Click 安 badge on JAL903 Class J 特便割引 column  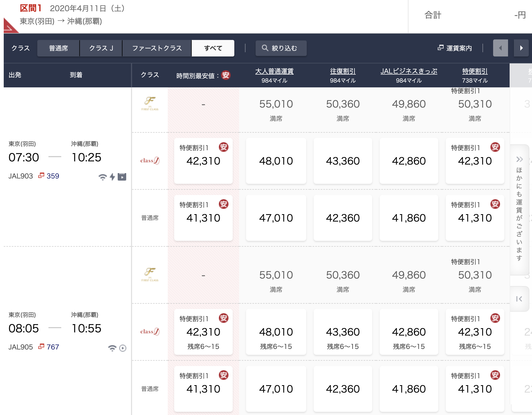495,147
